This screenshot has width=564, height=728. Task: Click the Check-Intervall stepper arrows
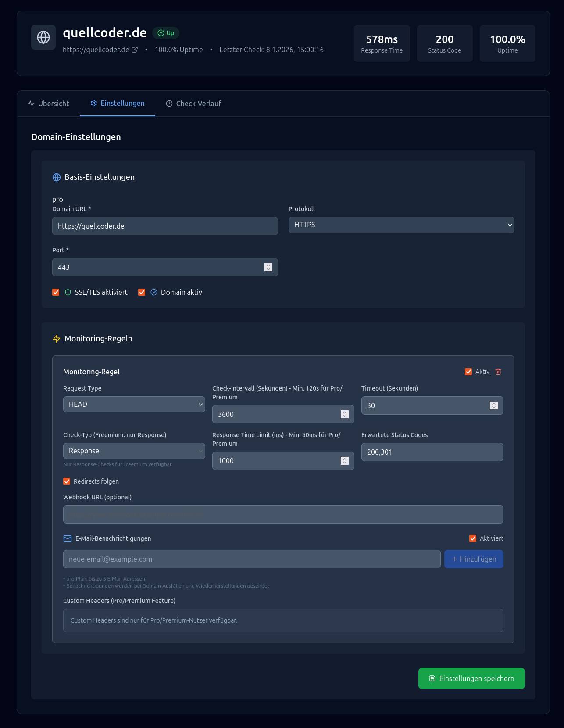(x=345, y=414)
